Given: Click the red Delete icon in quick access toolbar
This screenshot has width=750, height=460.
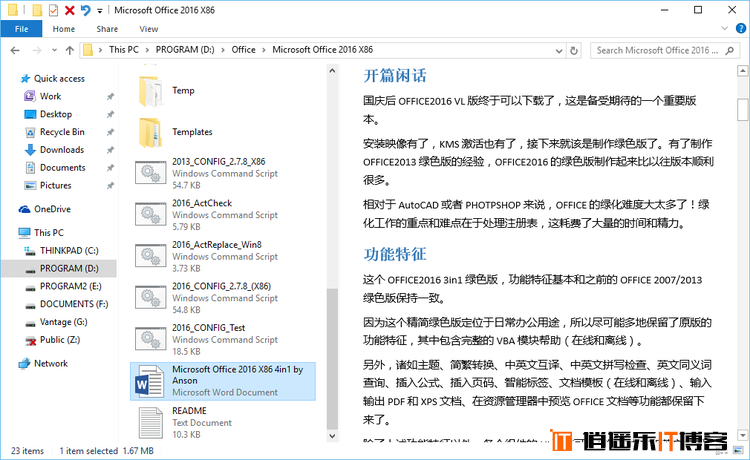Looking at the screenshot, I should coord(69,10).
